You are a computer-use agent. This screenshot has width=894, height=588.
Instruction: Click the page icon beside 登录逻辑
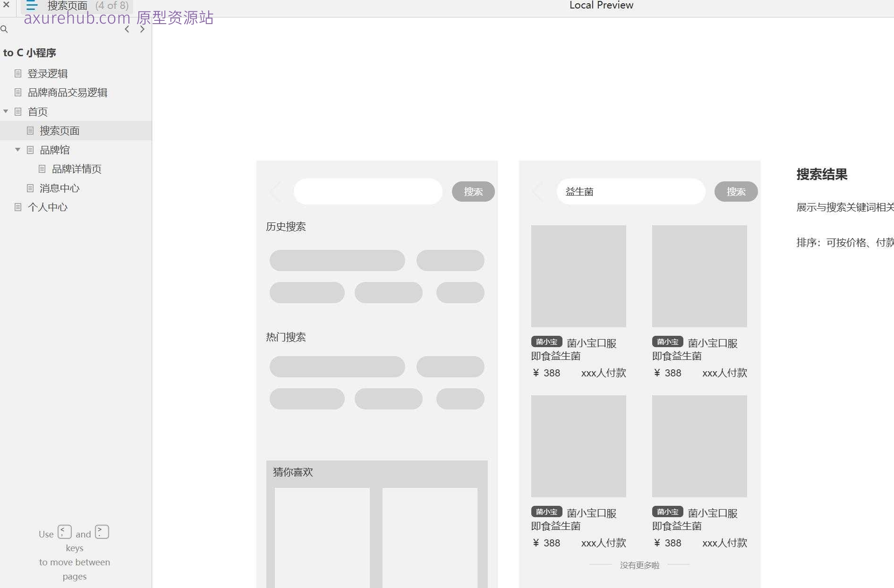click(x=18, y=73)
